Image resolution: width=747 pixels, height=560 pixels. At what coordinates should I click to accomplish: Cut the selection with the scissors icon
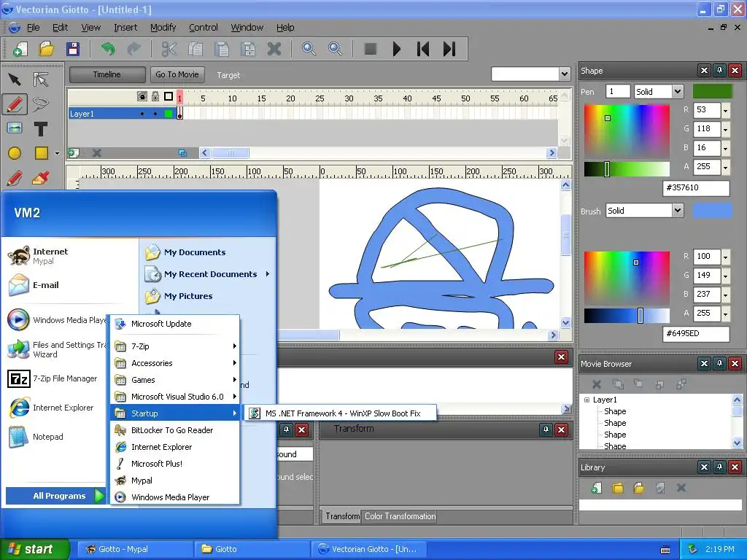169,49
